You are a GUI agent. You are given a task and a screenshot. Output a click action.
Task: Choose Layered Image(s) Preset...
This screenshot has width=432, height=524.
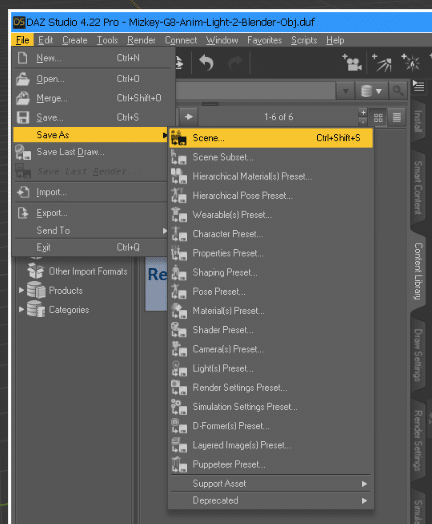click(x=270, y=445)
